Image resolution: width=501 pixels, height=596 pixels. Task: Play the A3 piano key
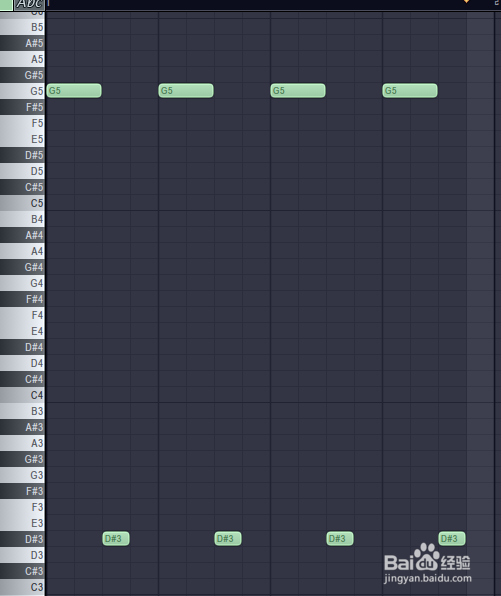[x=22, y=443]
